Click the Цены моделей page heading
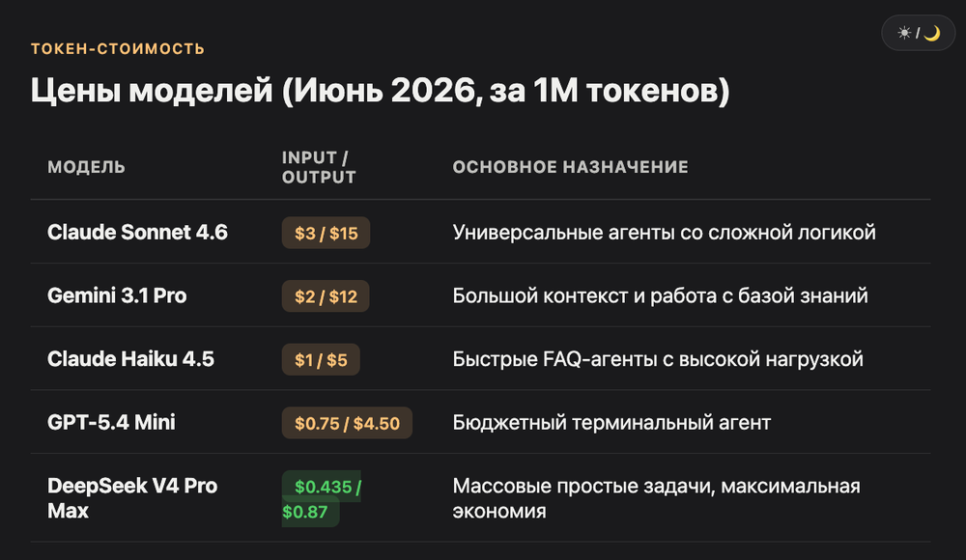 pyautogui.click(x=380, y=91)
